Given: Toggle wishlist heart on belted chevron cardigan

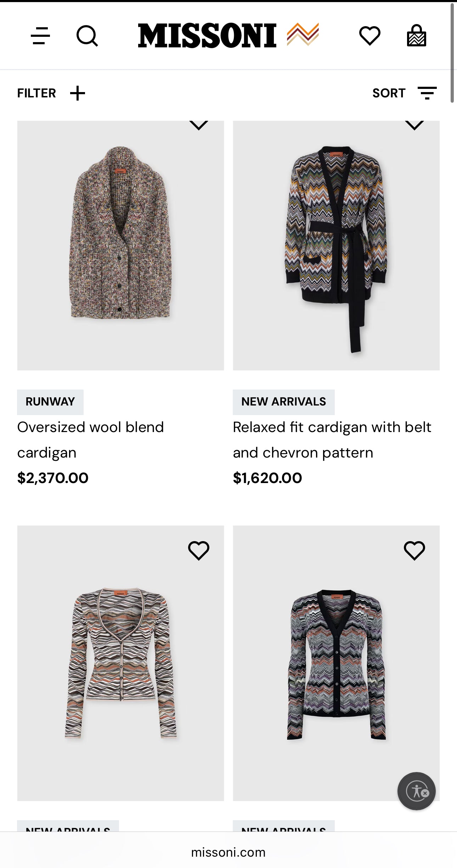Looking at the screenshot, I should [x=414, y=125].
